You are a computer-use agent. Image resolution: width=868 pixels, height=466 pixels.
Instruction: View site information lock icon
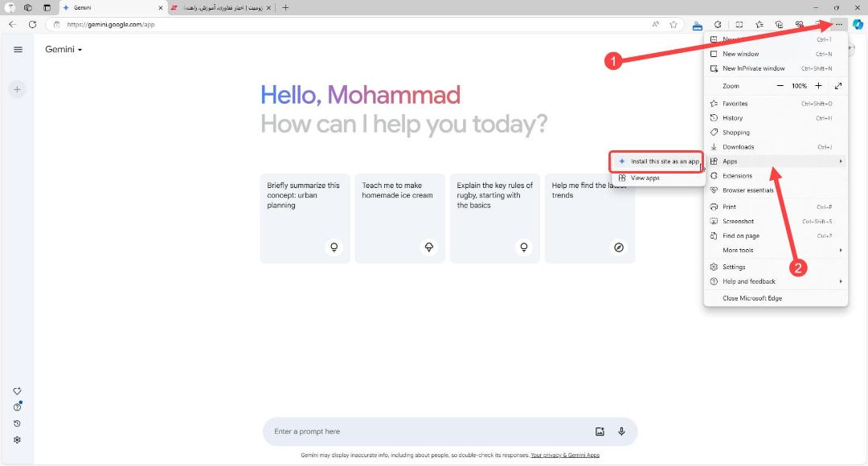click(x=56, y=24)
